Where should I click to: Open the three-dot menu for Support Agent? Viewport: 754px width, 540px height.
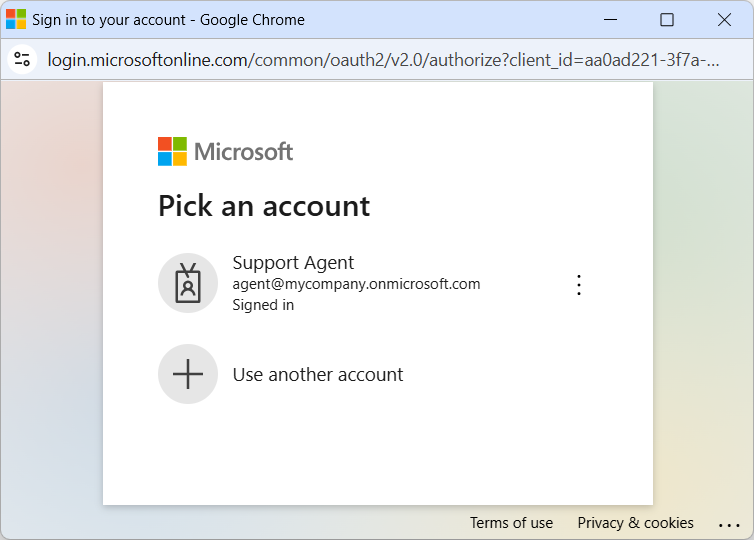(578, 285)
